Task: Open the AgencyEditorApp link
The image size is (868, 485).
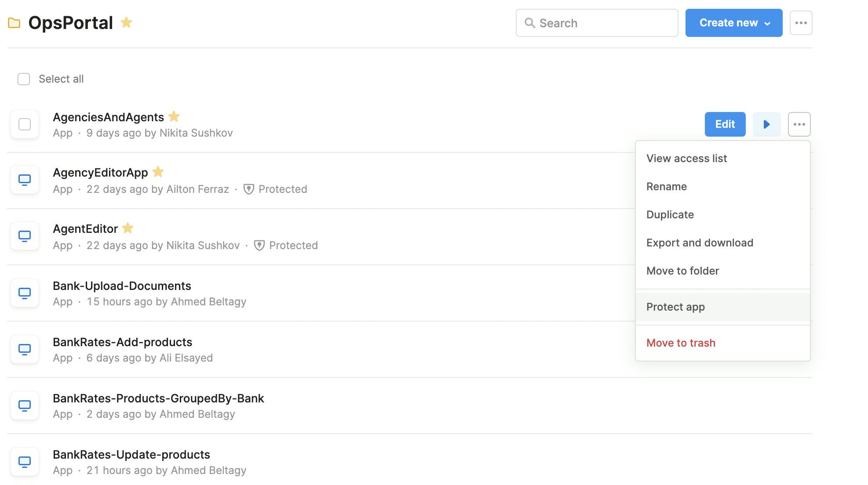Action: click(100, 173)
